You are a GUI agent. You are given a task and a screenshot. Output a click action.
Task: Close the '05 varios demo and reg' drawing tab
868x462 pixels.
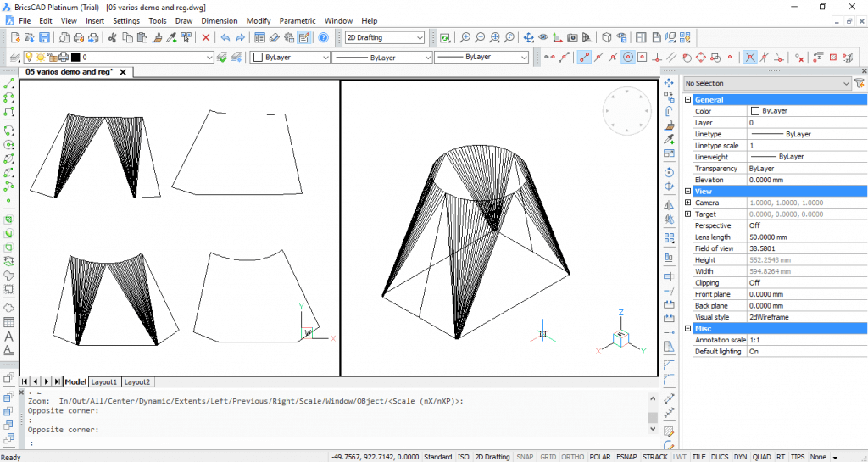pyautogui.click(x=123, y=72)
